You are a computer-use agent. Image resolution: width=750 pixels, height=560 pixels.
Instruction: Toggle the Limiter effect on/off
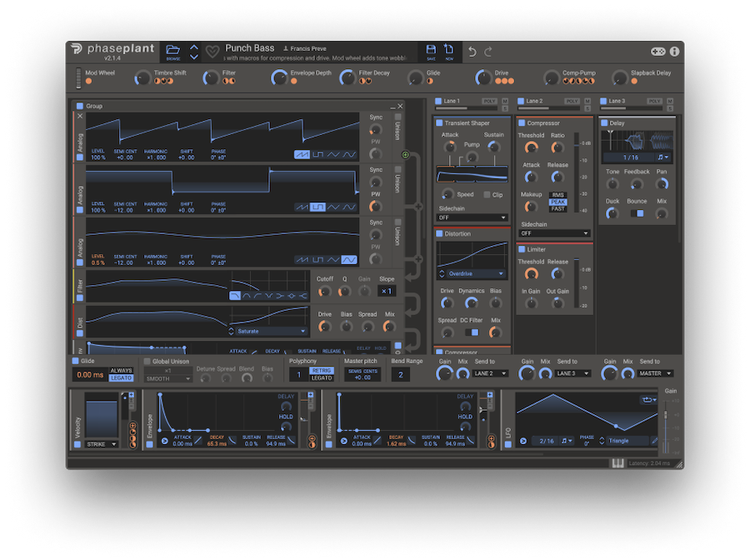coord(522,249)
